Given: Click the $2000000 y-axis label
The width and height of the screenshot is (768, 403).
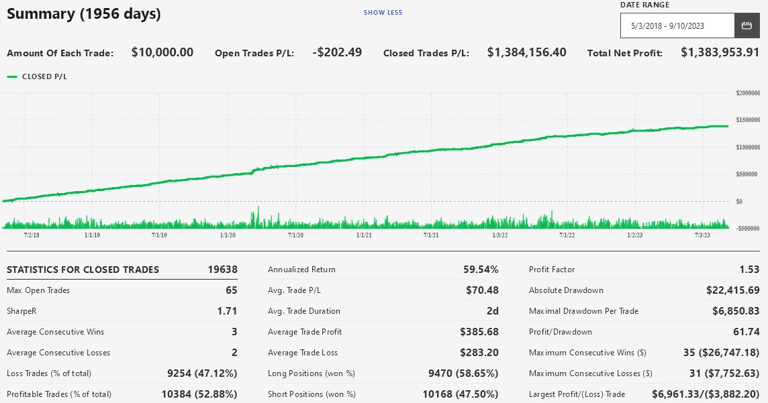Looking at the screenshot, I should pyautogui.click(x=747, y=93).
